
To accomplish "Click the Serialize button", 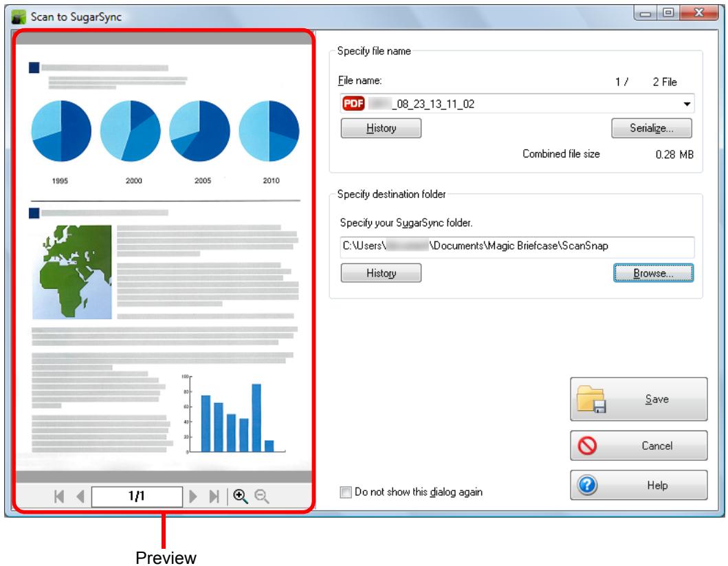I will [652, 128].
